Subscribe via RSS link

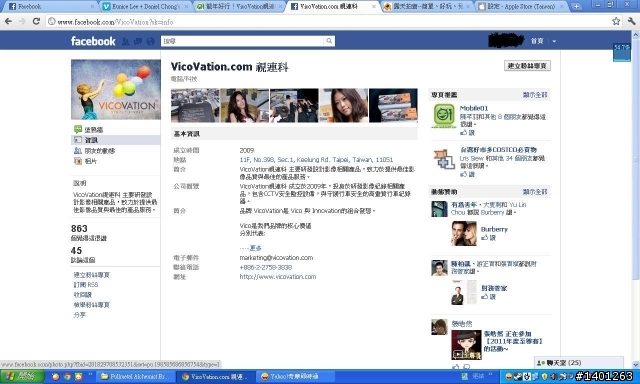pos(86,285)
